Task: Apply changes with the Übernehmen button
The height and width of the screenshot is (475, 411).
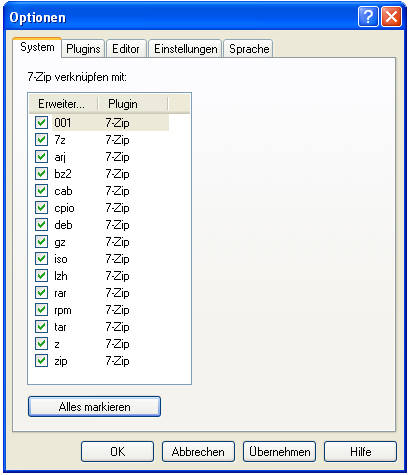Action: (x=279, y=452)
